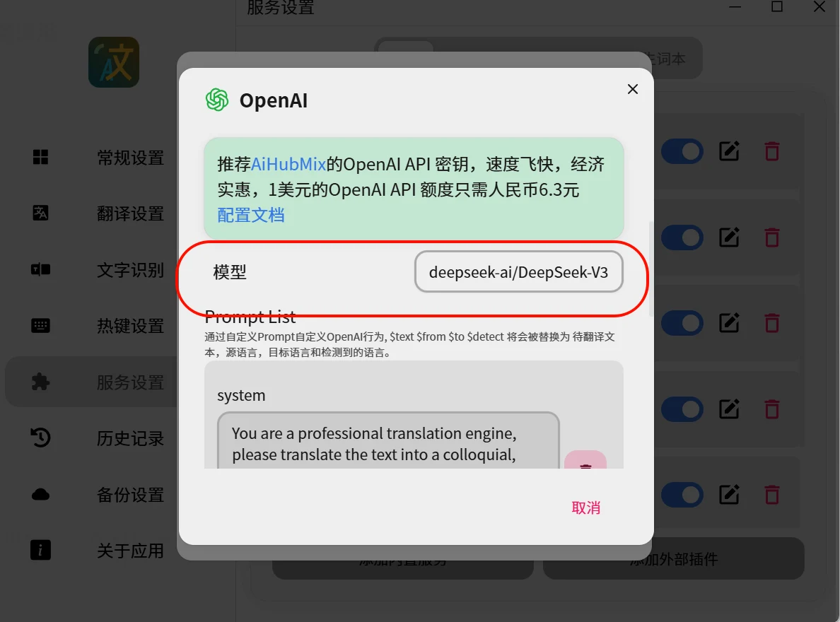Viewport: 840px width, 622px height.
Task: Toggle the second service's enable switch
Action: [682, 237]
